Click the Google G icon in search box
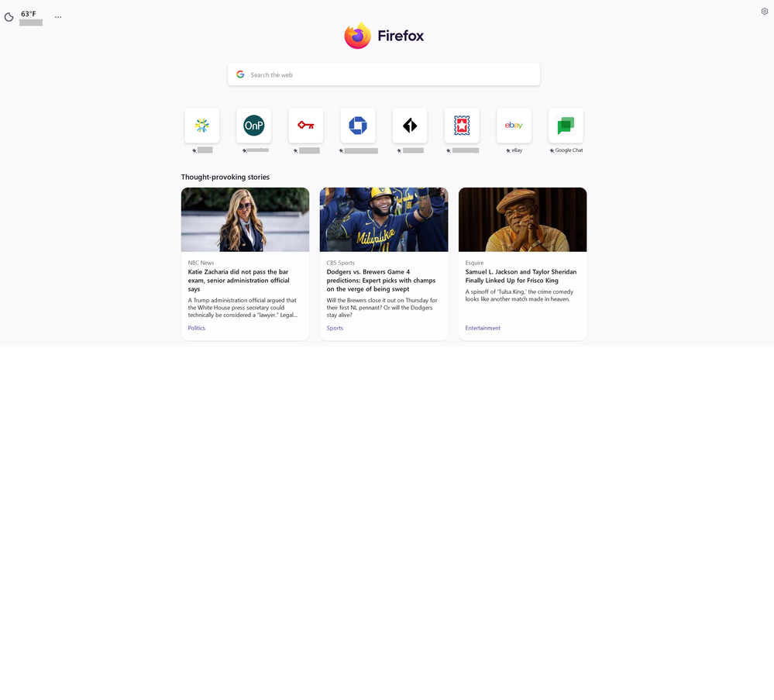Image resolution: width=774 pixels, height=700 pixels. pyautogui.click(x=240, y=74)
